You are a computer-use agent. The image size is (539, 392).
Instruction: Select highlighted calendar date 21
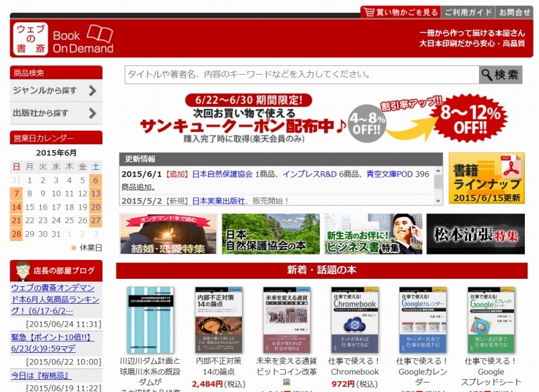coord(16,220)
